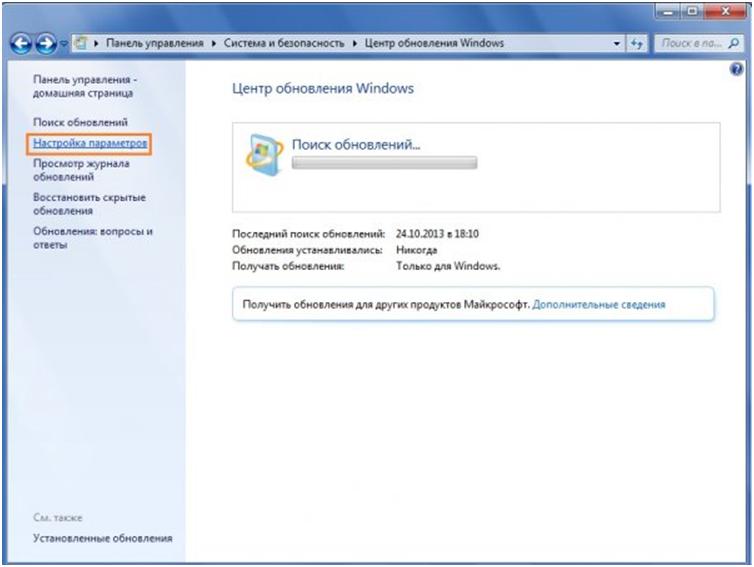The height and width of the screenshot is (567, 754).
Task: Click the Windows Update shield icon
Action: click(x=264, y=155)
